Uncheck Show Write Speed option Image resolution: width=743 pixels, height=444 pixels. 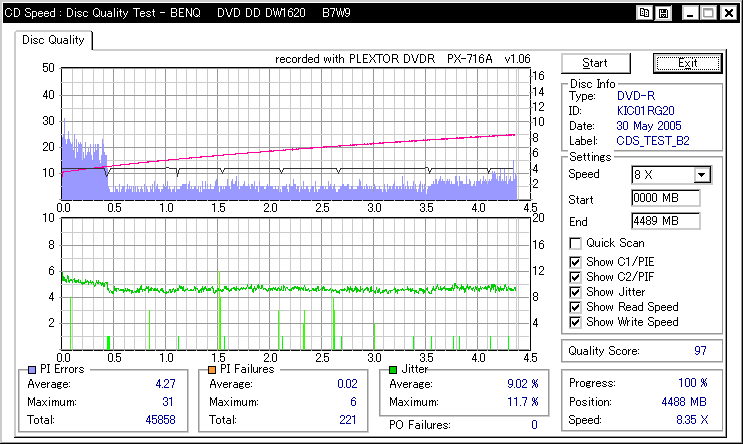point(575,322)
